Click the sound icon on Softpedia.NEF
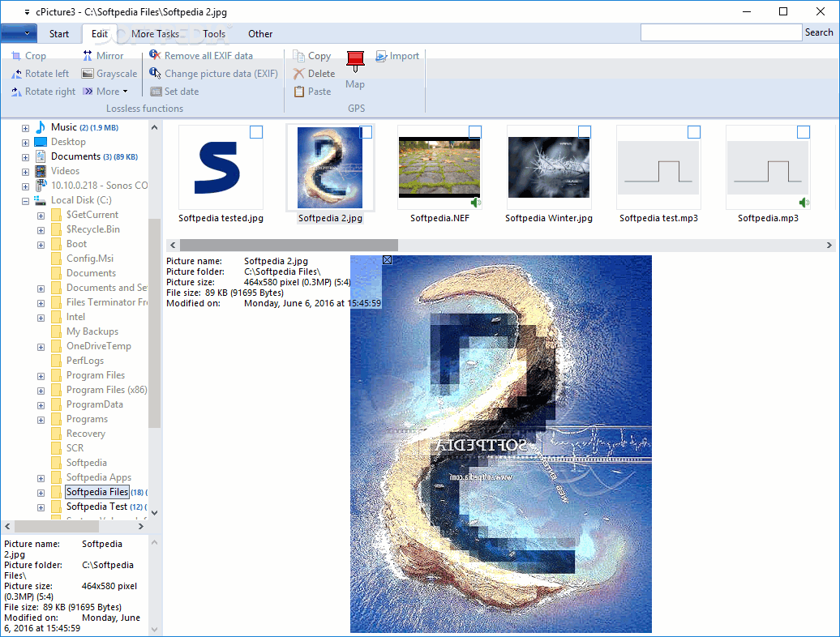The image size is (840, 637). tap(476, 203)
